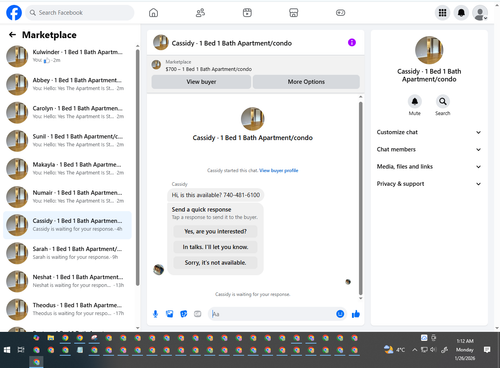Click the $700 listing thumbnail in header
The height and width of the screenshot is (368, 500).
[156, 65]
